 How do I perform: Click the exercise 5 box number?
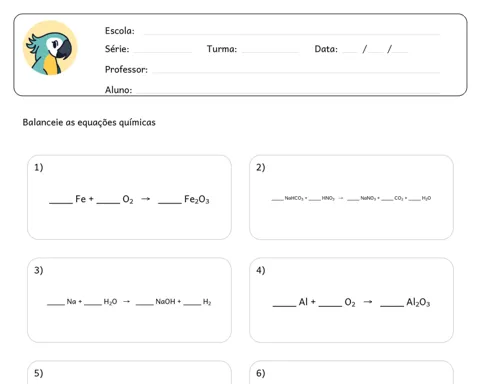(x=39, y=373)
